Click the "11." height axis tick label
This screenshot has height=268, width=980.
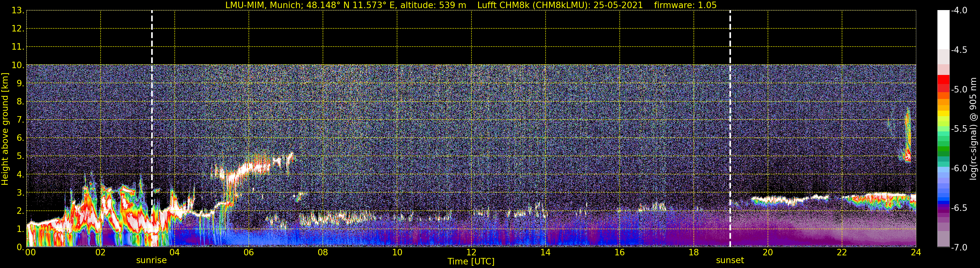18,47
